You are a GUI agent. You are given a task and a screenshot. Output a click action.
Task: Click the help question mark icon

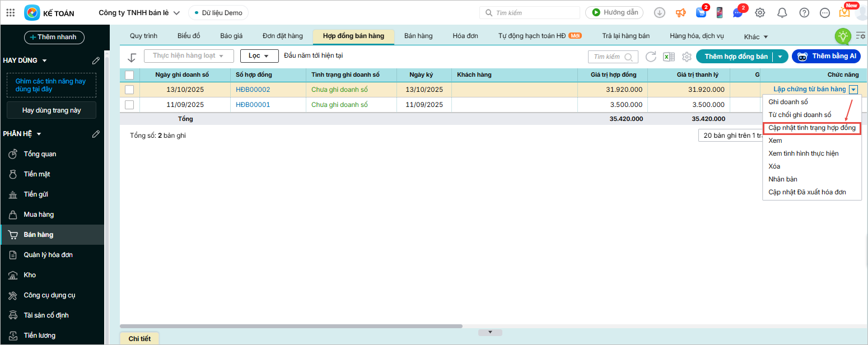coord(804,13)
